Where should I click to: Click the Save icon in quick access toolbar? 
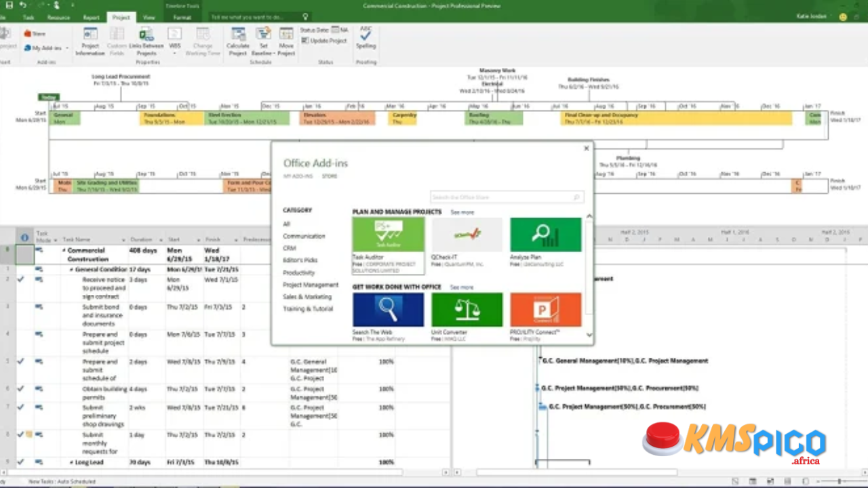(x=9, y=5)
